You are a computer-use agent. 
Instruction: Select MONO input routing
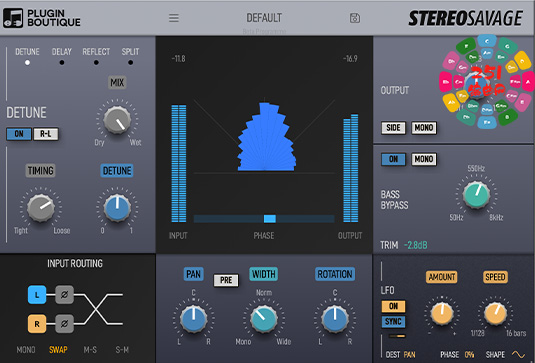pos(26,350)
